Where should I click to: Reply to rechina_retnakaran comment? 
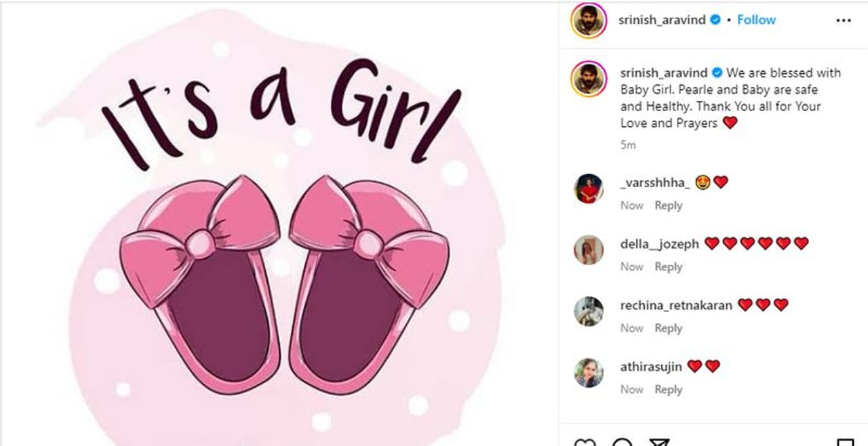tap(668, 328)
